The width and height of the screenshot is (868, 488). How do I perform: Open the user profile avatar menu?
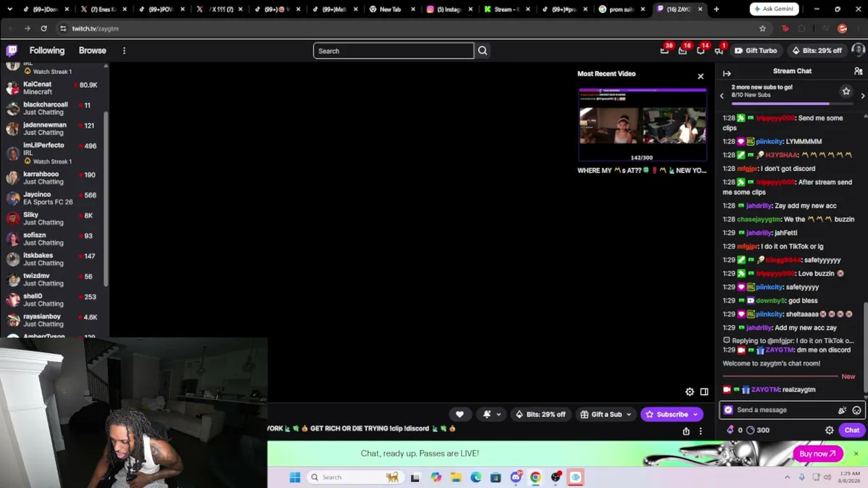pyautogui.click(x=858, y=50)
